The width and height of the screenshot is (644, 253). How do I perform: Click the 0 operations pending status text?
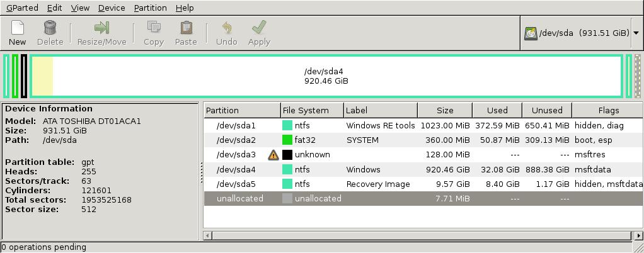coord(43,247)
